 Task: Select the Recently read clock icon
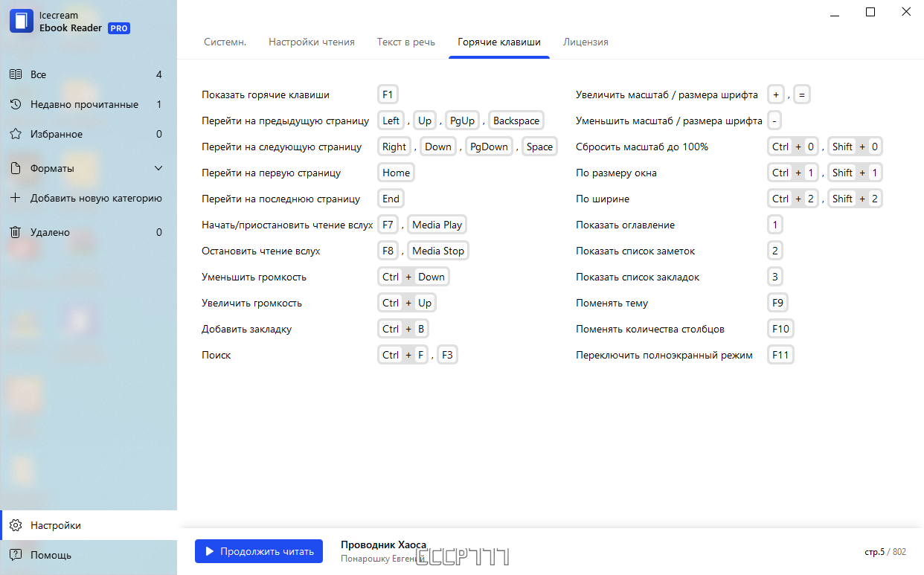15,104
